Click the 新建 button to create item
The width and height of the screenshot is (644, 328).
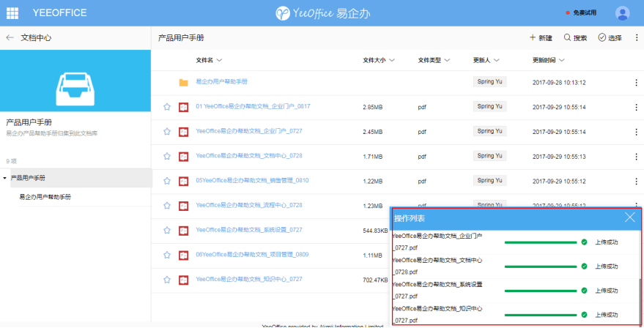[x=541, y=38]
